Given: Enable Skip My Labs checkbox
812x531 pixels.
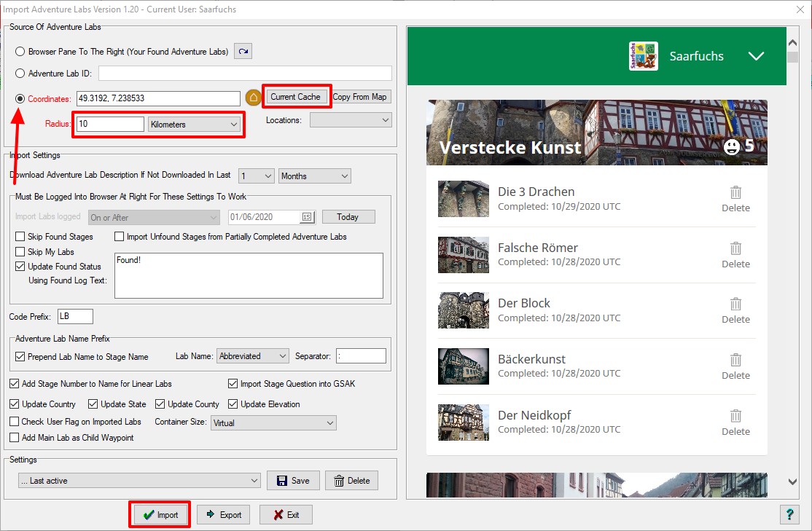Looking at the screenshot, I should pyautogui.click(x=20, y=251).
